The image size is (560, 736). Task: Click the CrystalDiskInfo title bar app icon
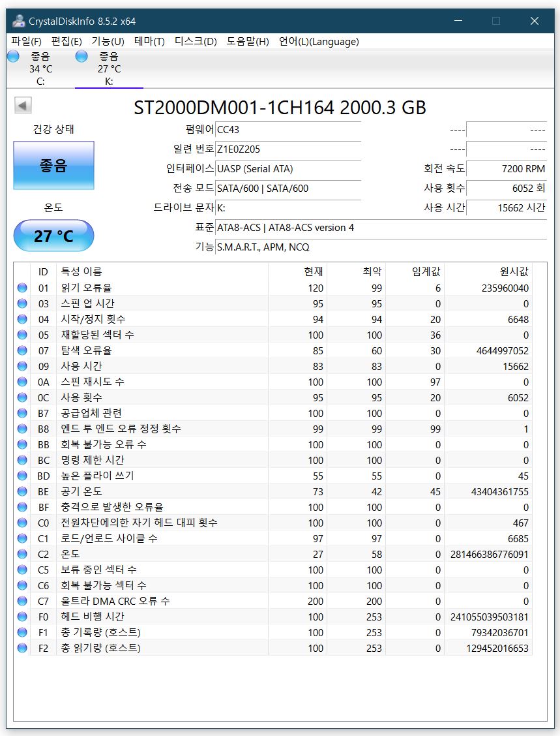[x=19, y=21]
